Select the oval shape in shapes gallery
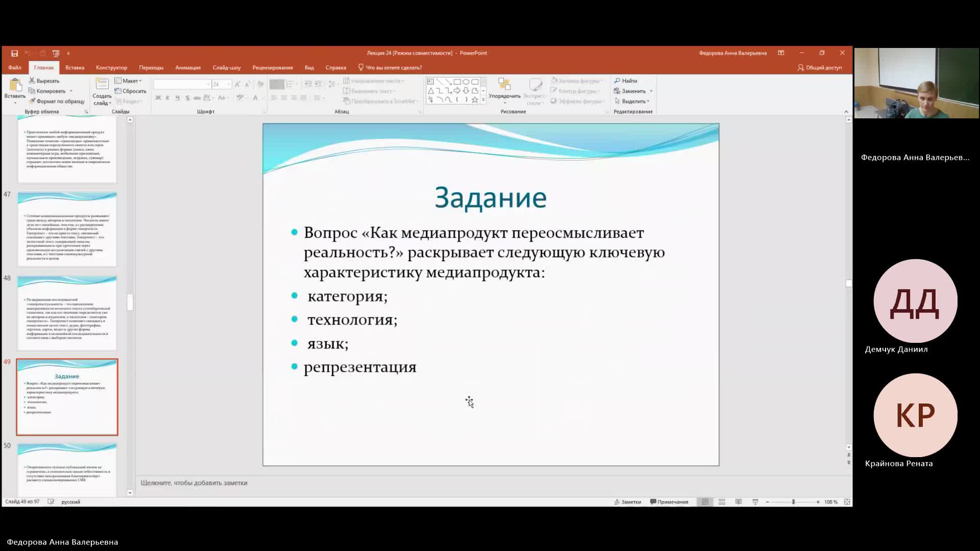980x551 pixels. (466, 82)
